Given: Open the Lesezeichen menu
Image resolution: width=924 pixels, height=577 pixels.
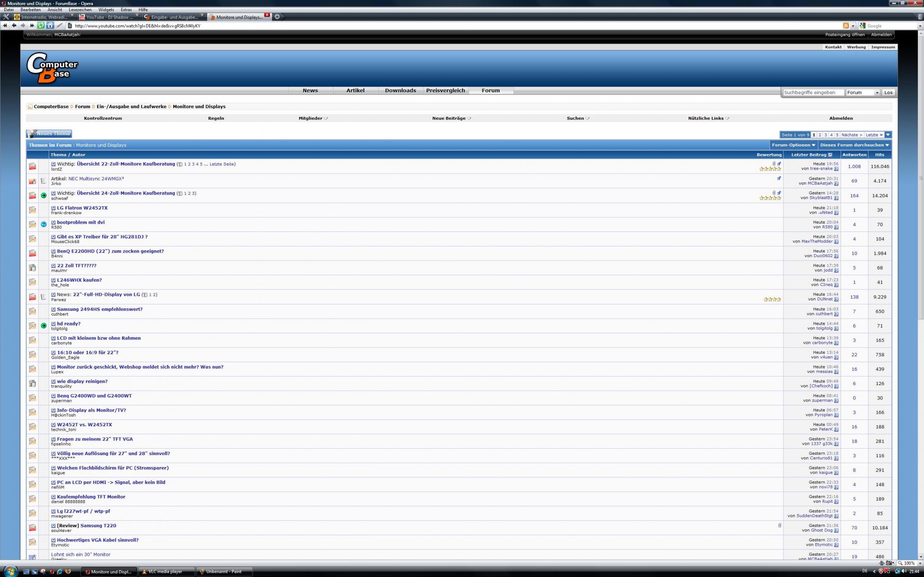Looking at the screenshot, I should tap(80, 9).
